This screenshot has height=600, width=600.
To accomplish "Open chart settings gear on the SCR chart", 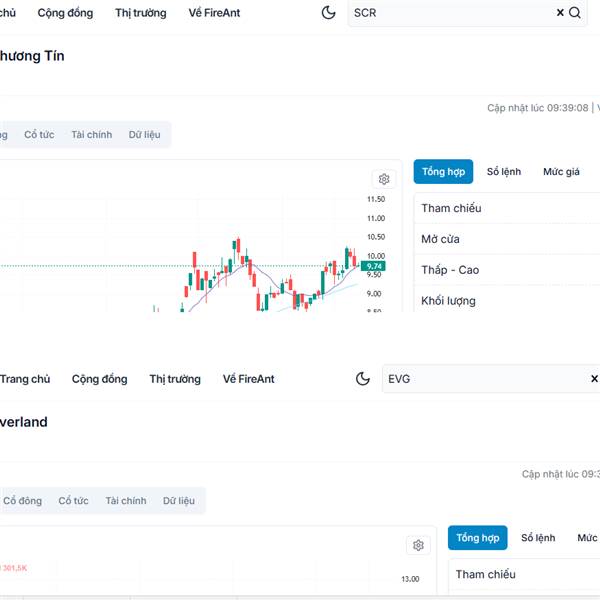I will (383, 179).
